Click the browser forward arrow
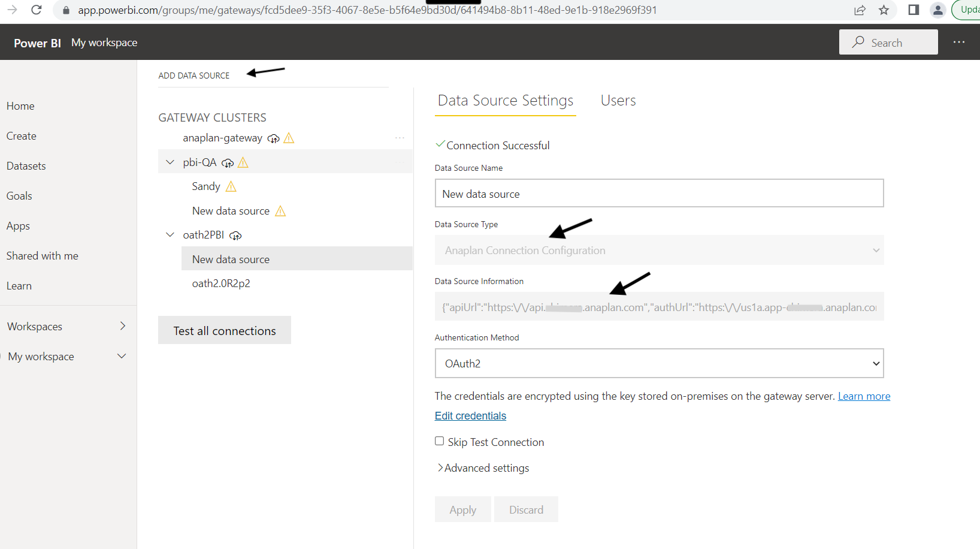Screen dimensions: 980x549 (12, 10)
